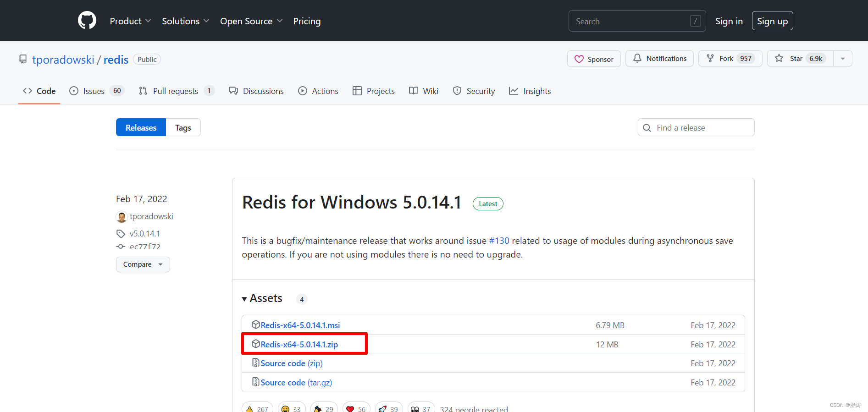Click zip file icon for Source code (zip)
The height and width of the screenshot is (412, 868).
click(x=256, y=363)
